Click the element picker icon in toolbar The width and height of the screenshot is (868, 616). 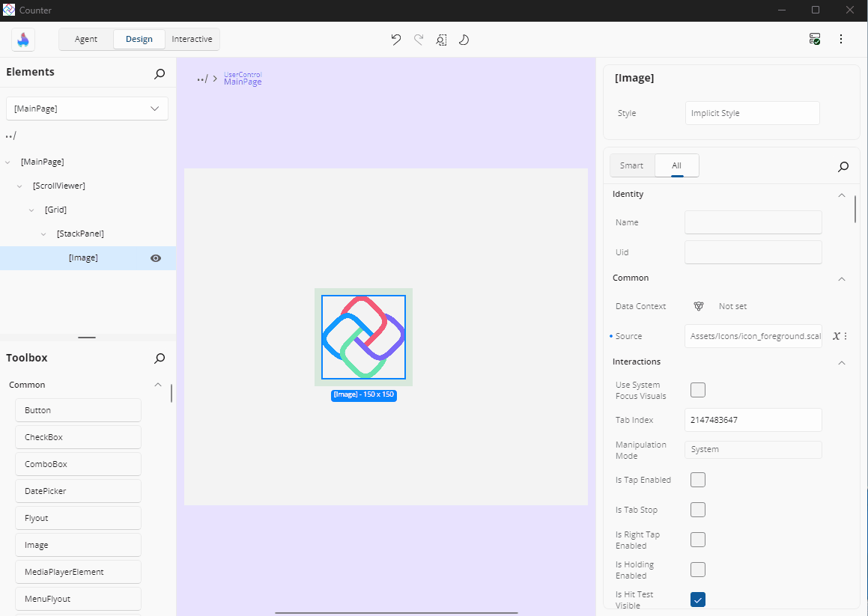pos(441,40)
